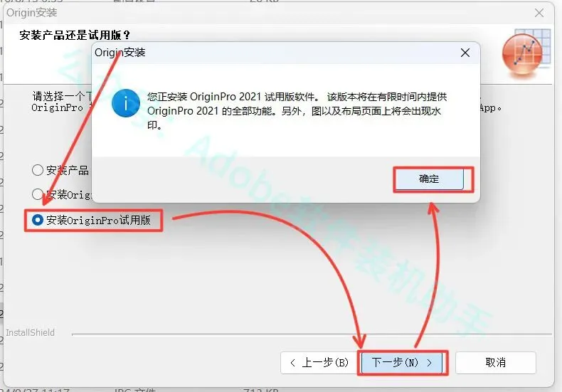Click the OriginPro 2021 trial message text

(297, 111)
